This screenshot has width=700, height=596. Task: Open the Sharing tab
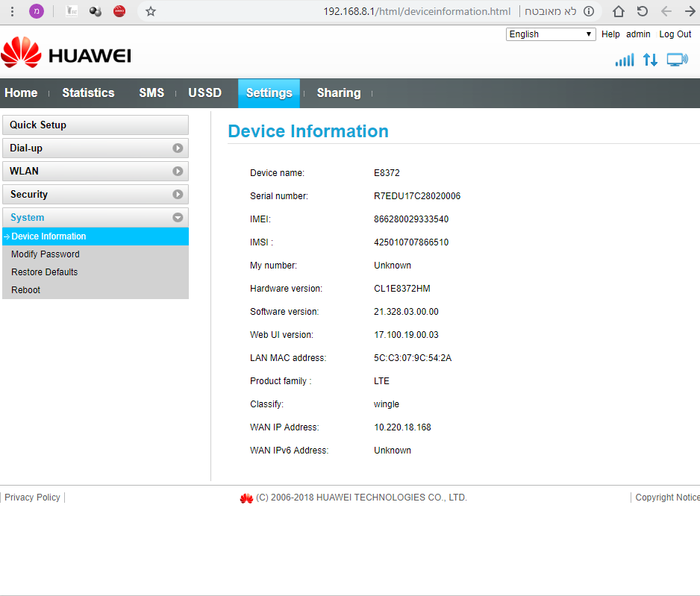click(x=339, y=92)
